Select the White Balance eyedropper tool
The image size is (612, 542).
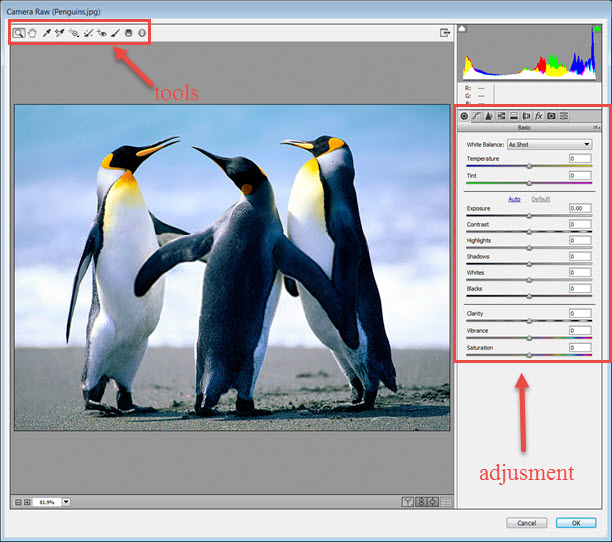point(46,33)
